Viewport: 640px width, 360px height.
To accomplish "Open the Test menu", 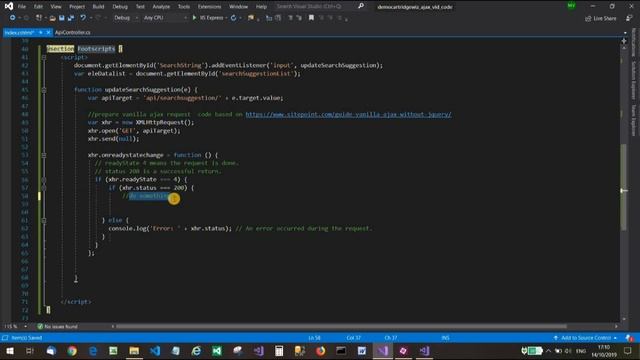I will tap(140, 7).
